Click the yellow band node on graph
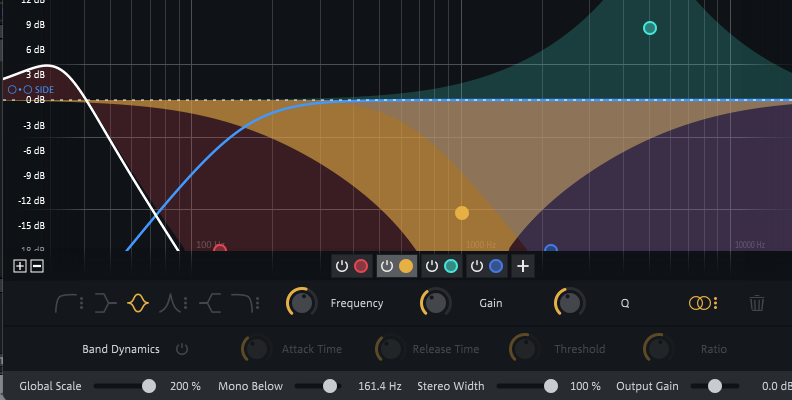The width and height of the screenshot is (792, 400). (462, 213)
